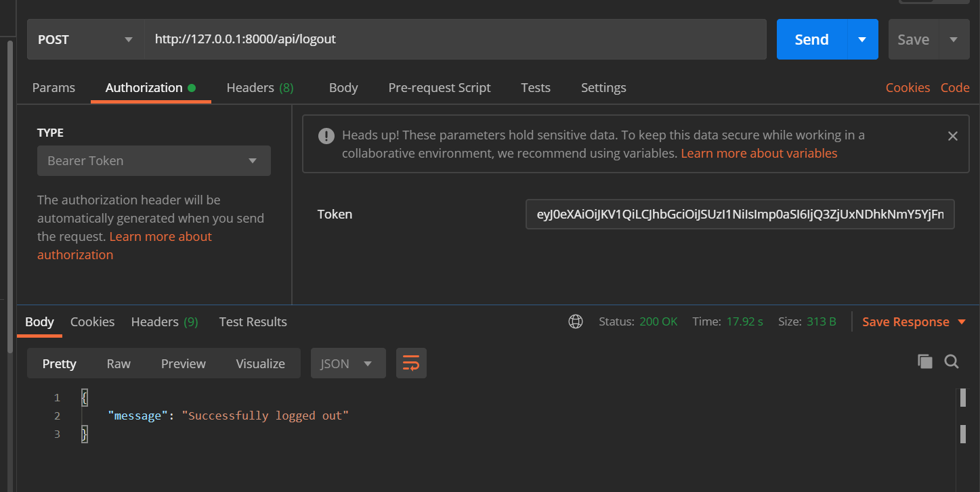Click the Send button
This screenshot has height=492, width=980.
point(811,39)
